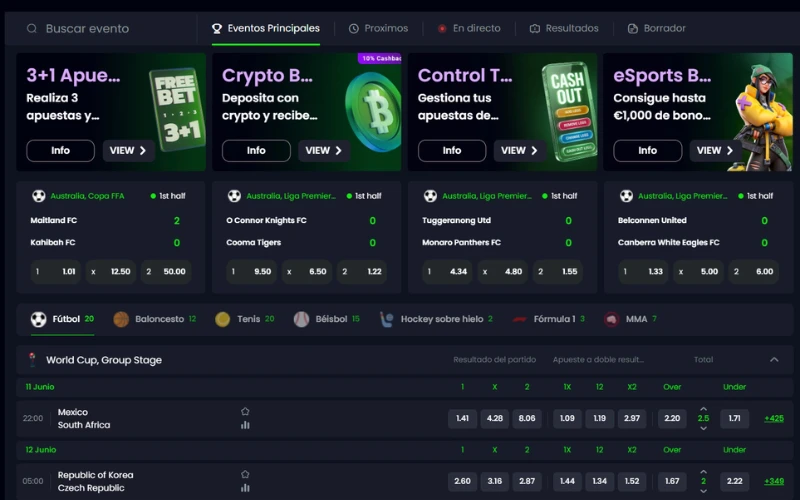Click VIEW on the eSports bonus banner
The width and height of the screenshot is (800, 500).
coord(715,151)
